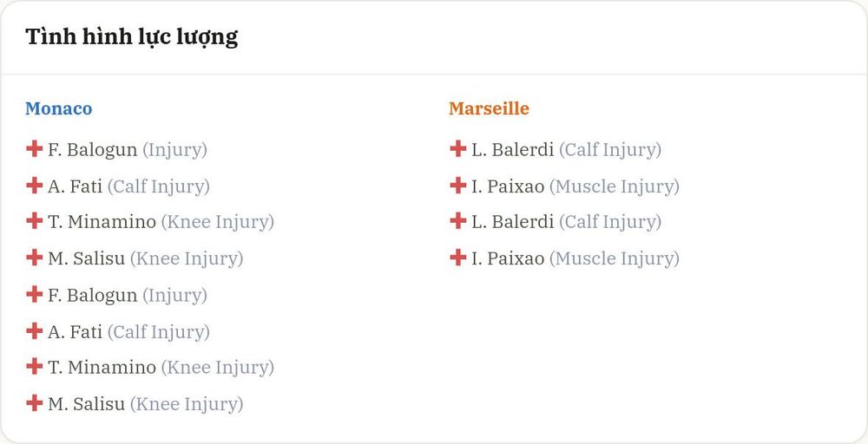The height and width of the screenshot is (444, 868).
Task: Tap red cross next to second L. Balerdi
Action: (457, 221)
